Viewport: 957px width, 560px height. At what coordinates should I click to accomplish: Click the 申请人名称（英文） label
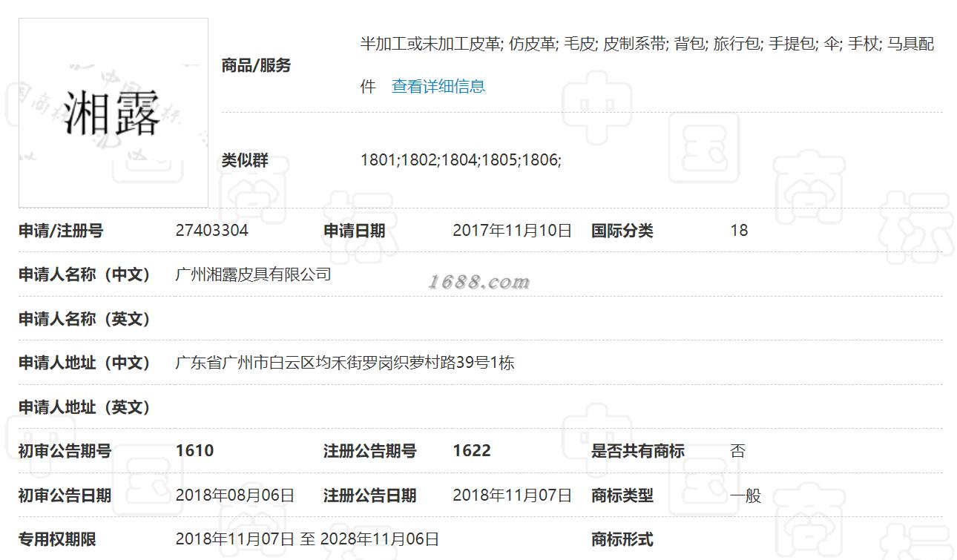[85, 319]
